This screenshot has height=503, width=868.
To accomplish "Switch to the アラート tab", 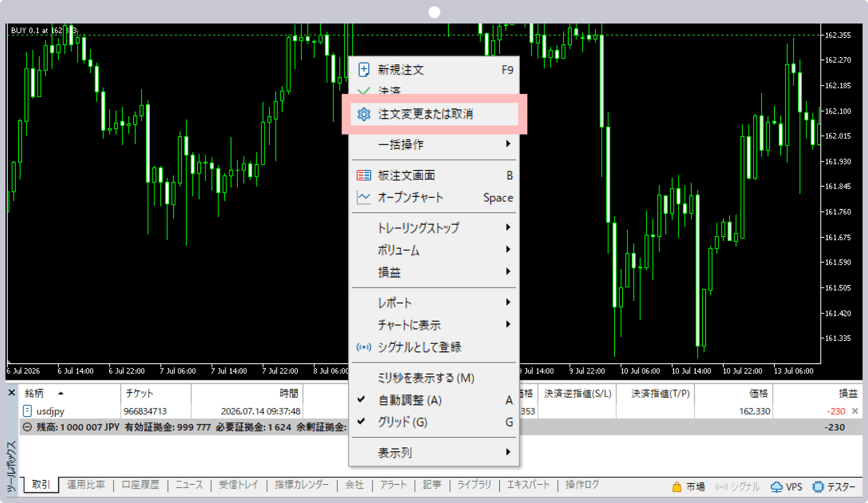I will [393, 484].
